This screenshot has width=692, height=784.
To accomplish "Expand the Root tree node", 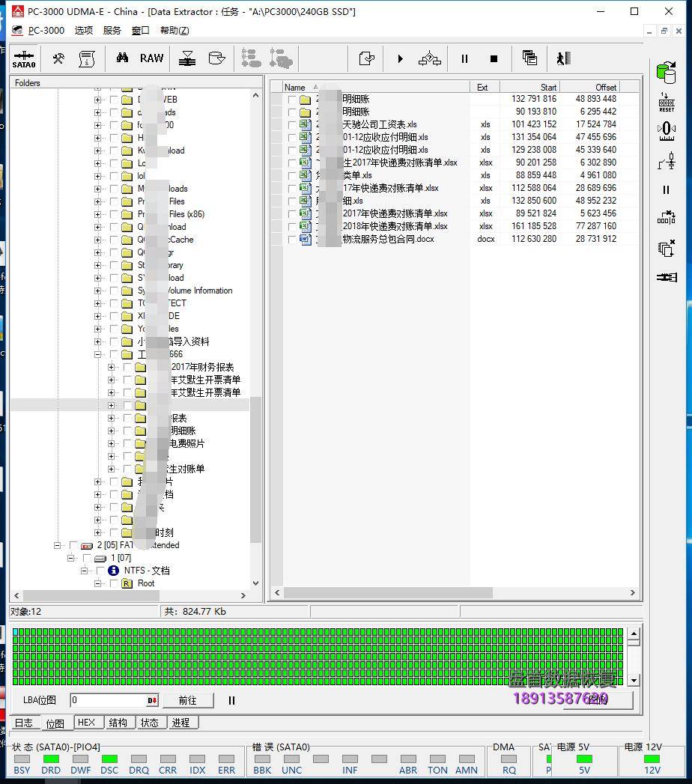I will coord(97,583).
